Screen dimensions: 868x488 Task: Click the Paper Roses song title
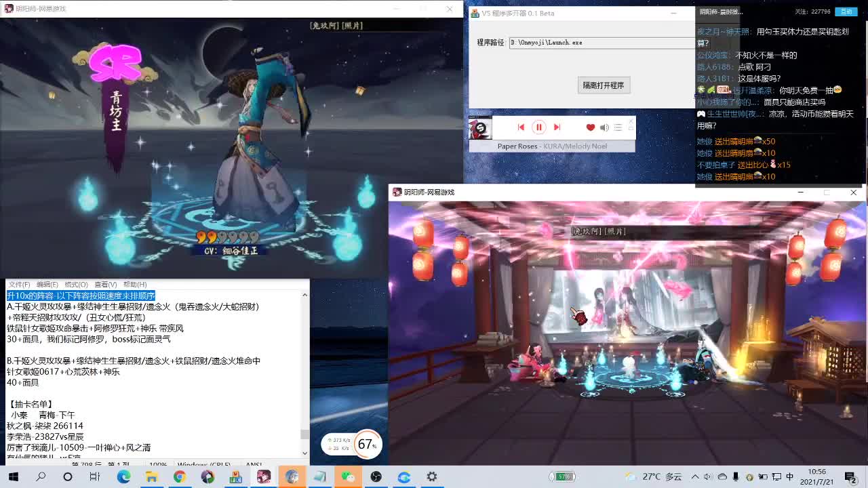pyautogui.click(x=517, y=146)
